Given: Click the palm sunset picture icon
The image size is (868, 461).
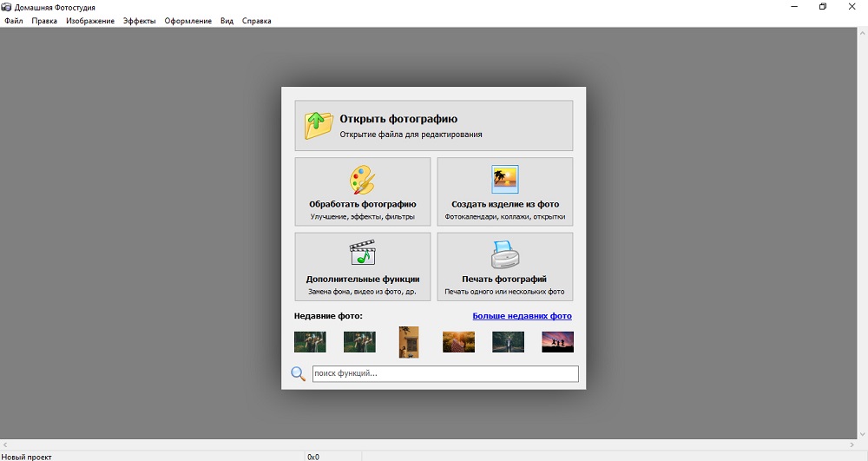Looking at the screenshot, I should point(504,179).
